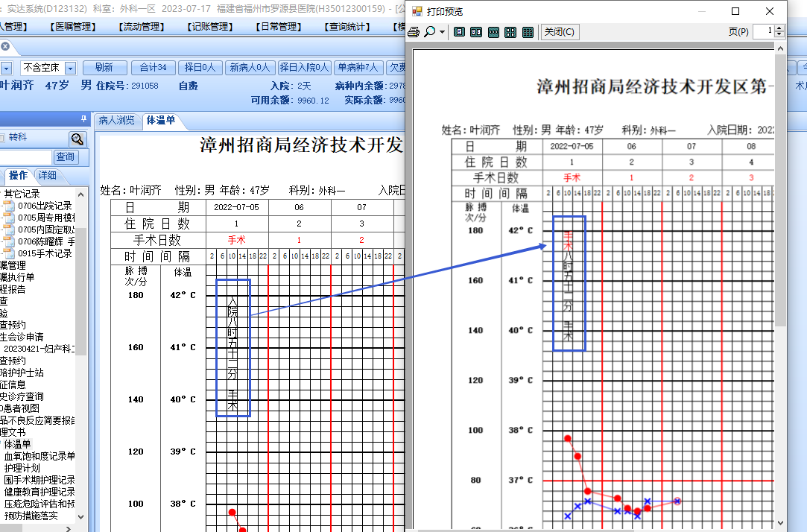The width and height of the screenshot is (807, 532).
Task: Open the 记账管理 menu
Action: tap(210, 27)
